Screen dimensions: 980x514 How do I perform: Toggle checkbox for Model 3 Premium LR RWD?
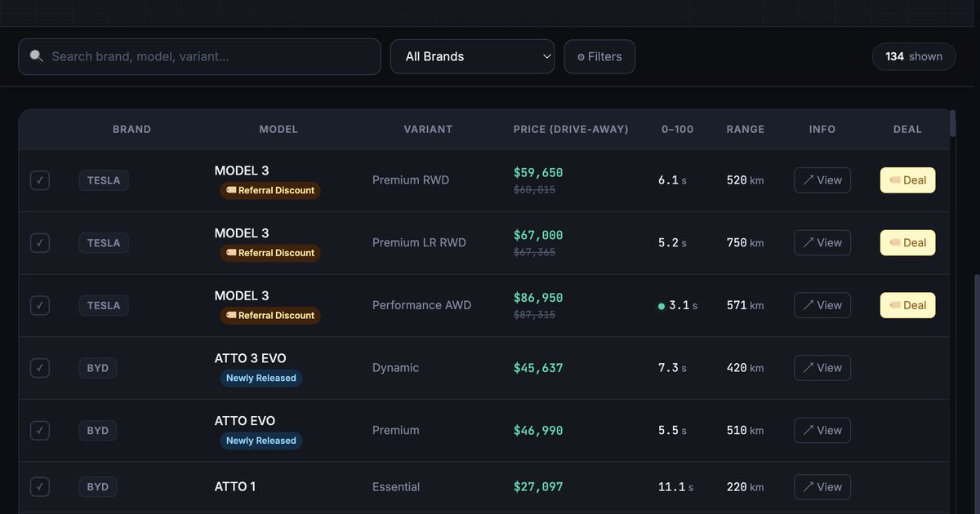tap(40, 242)
